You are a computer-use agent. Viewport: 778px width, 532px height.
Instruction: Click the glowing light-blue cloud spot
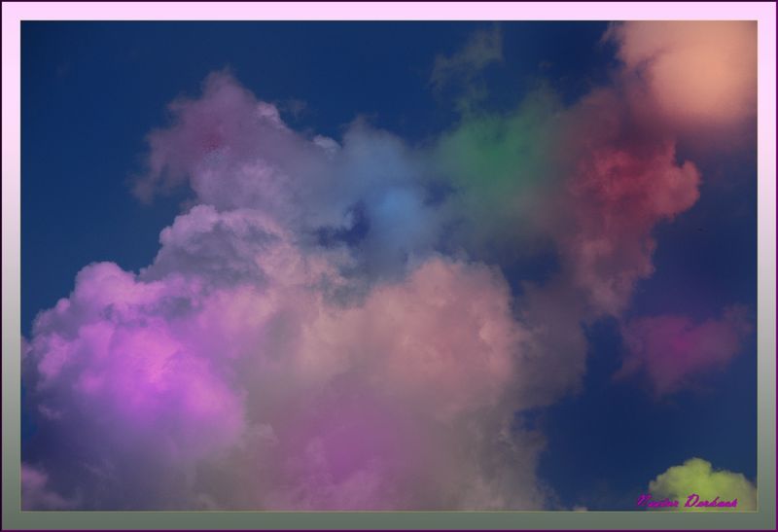[395, 204]
